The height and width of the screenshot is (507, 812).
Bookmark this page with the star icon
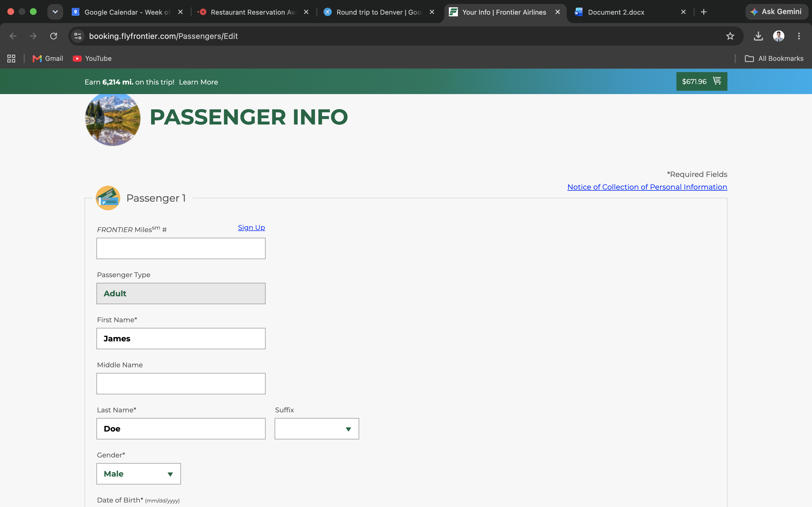tap(730, 36)
